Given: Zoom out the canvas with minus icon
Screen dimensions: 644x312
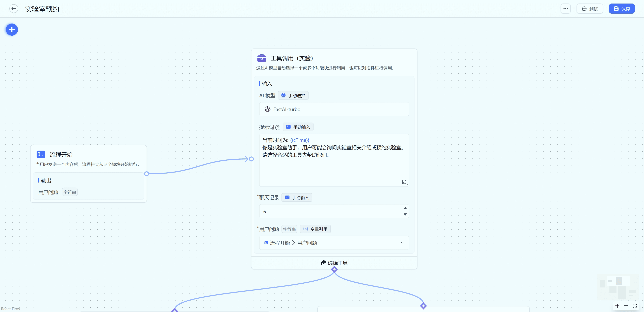Looking at the screenshot, I should (626, 306).
